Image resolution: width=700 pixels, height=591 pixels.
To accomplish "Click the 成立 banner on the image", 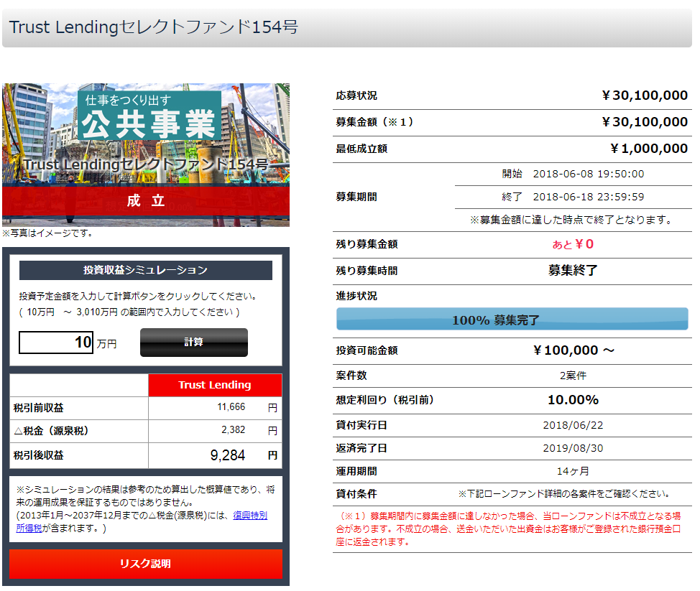I will [146, 200].
